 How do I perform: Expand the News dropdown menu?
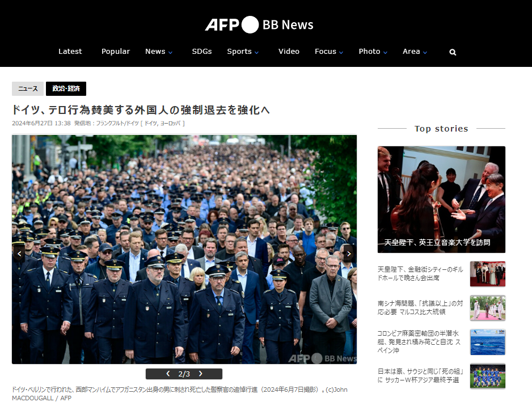pos(158,52)
